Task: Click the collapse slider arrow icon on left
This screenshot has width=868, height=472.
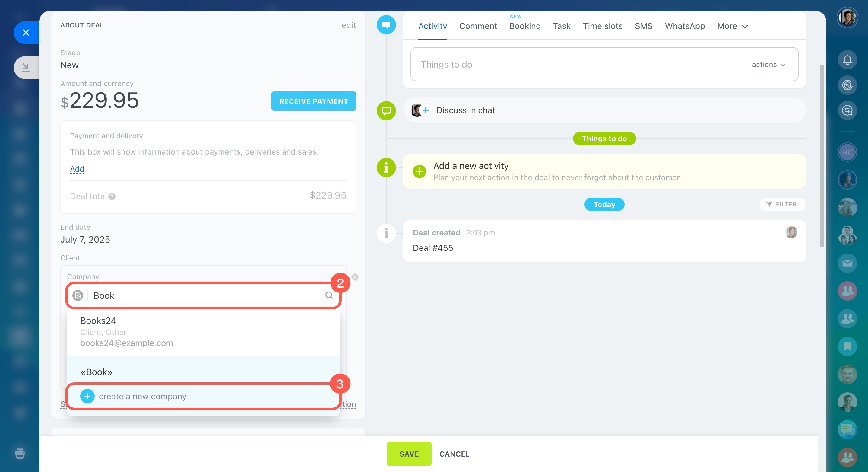Action: point(26,67)
